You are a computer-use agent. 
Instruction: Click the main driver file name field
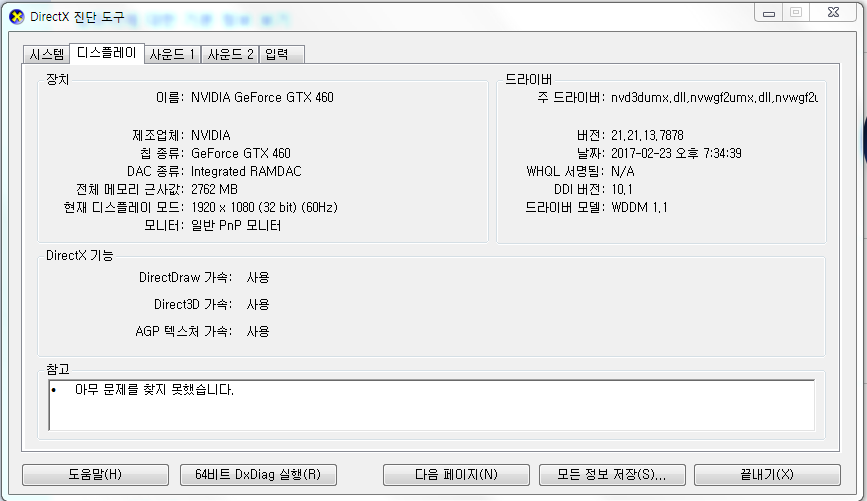(714, 97)
